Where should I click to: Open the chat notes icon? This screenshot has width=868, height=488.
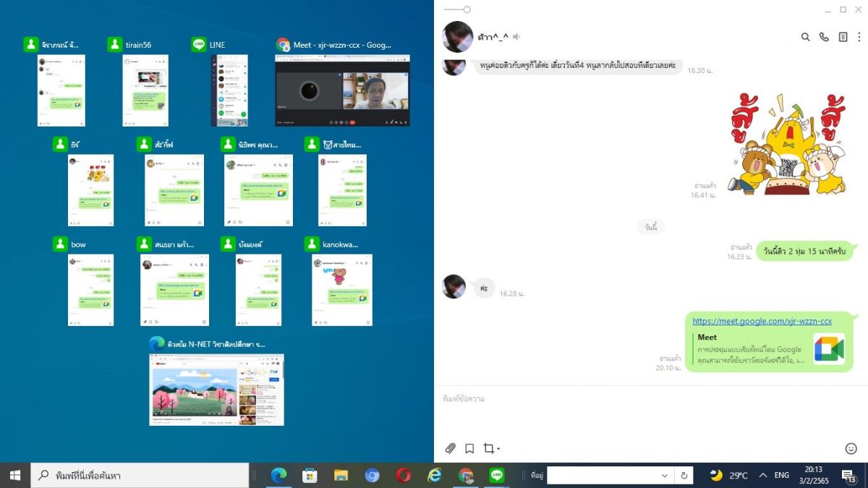pos(843,37)
